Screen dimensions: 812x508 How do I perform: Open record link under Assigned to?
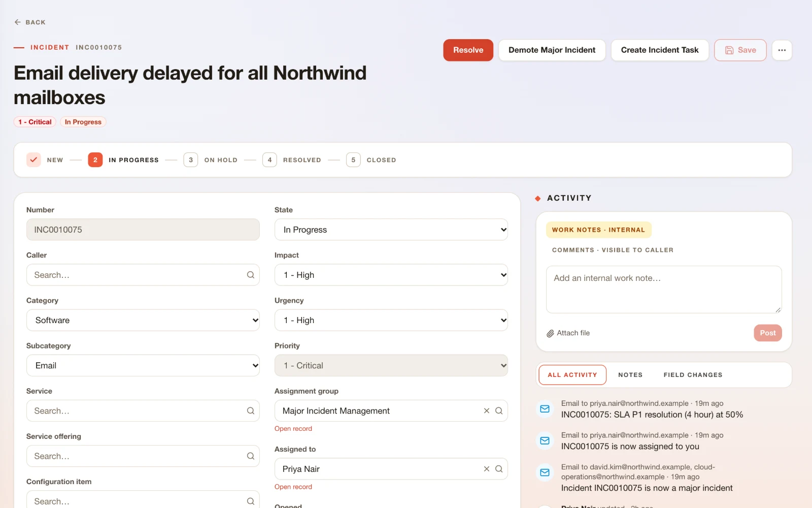click(293, 487)
